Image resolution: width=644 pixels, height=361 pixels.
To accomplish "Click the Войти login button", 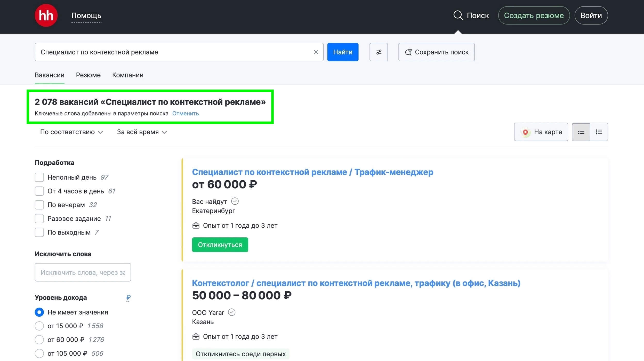I will tap(591, 15).
